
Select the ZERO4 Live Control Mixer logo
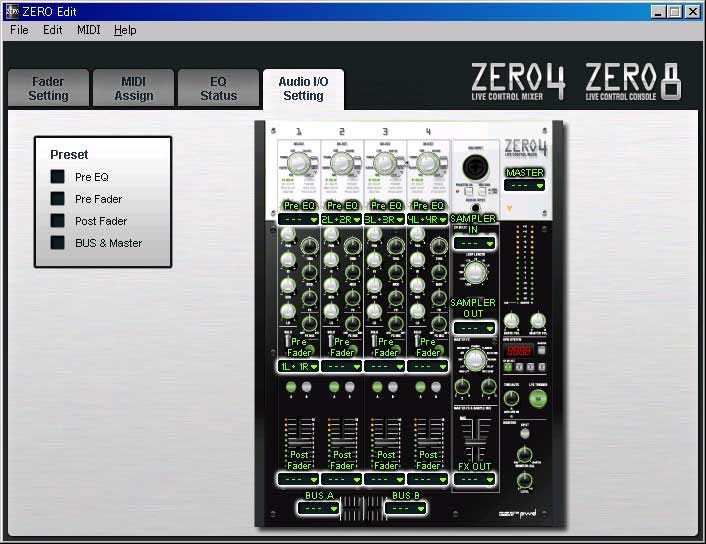518,82
